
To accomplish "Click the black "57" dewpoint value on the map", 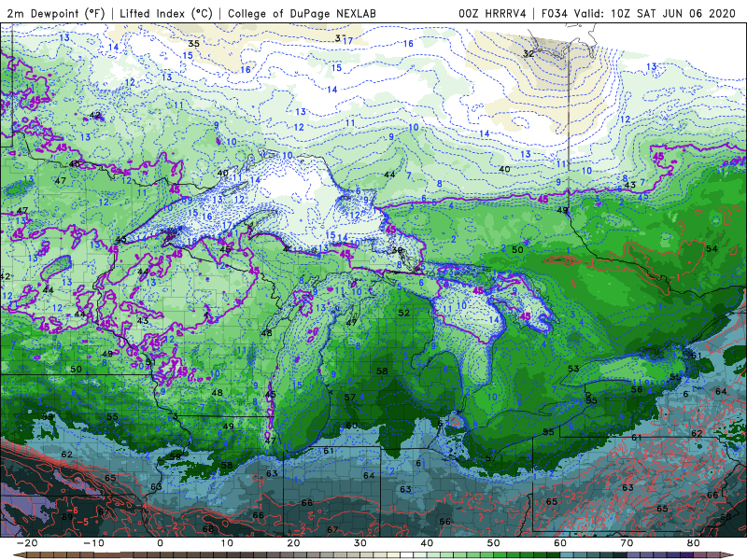I will (349, 398).
